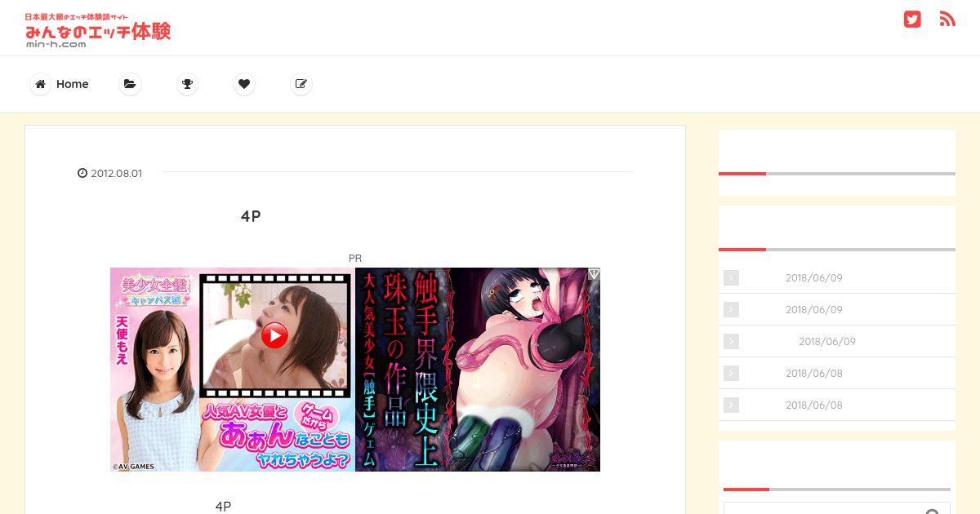
Task: Open the pencil submit-post icon
Action: click(301, 84)
